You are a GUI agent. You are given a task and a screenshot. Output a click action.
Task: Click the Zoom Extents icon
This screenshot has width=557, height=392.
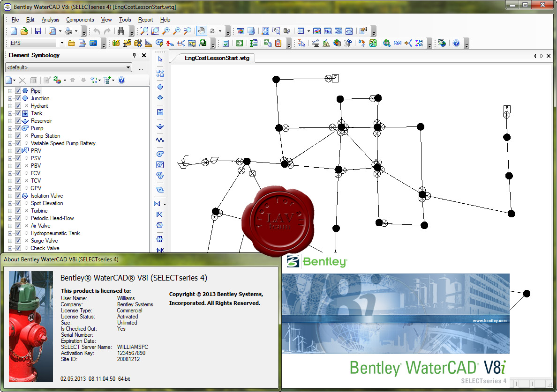[144, 31]
